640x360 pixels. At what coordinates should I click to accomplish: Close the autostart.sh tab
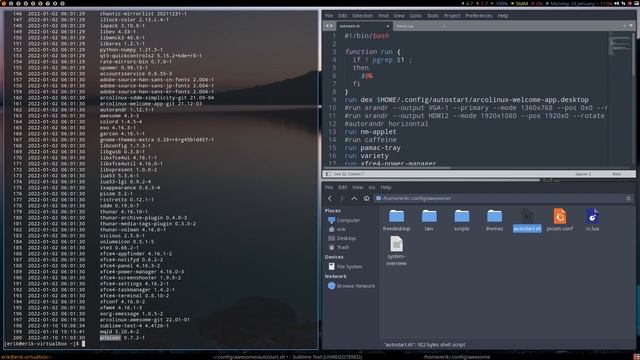387,26
